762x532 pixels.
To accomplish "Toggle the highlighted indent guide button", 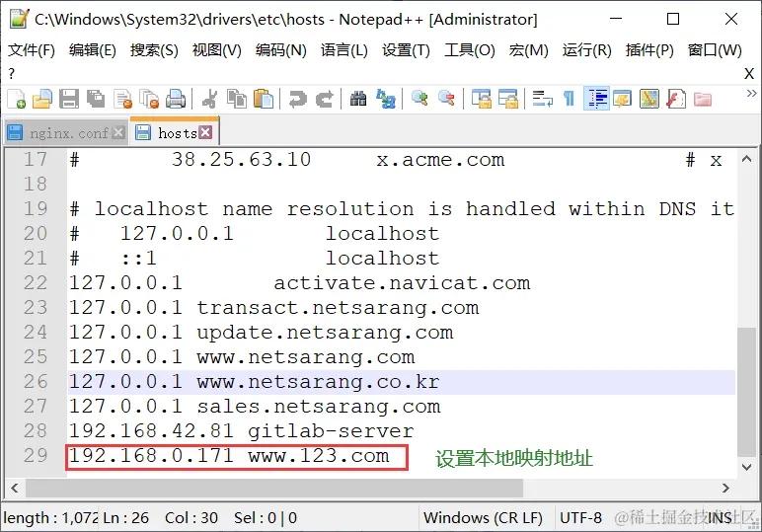I will [x=597, y=99].
